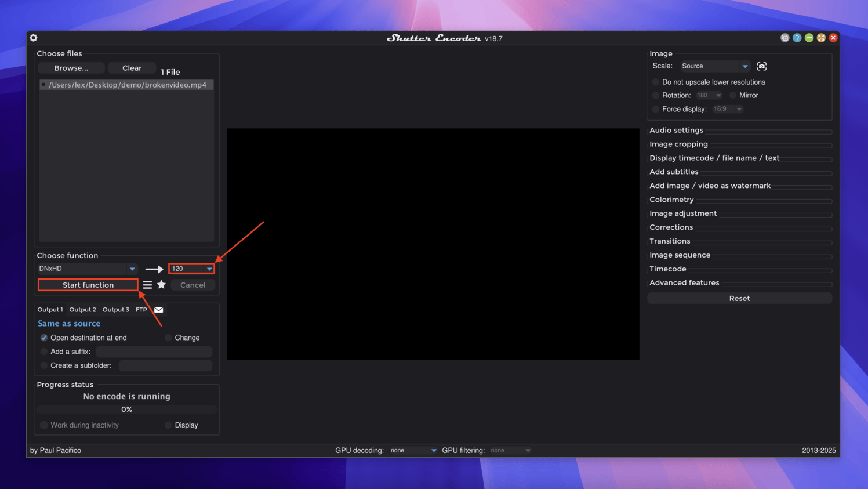Open the Force display 16:9 dropdown
Screen dimensions: 868x489
point(727,109)
